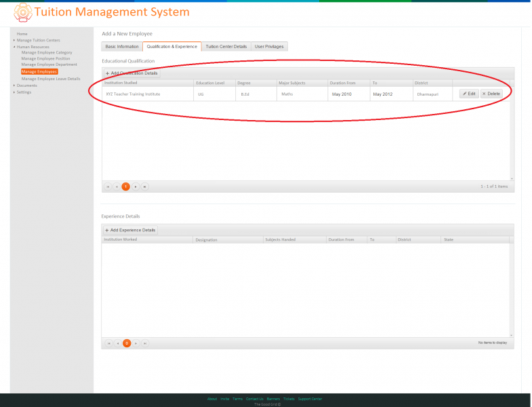Open Manage Employee Department
This screenshot has width=532, height=407.
49,64
